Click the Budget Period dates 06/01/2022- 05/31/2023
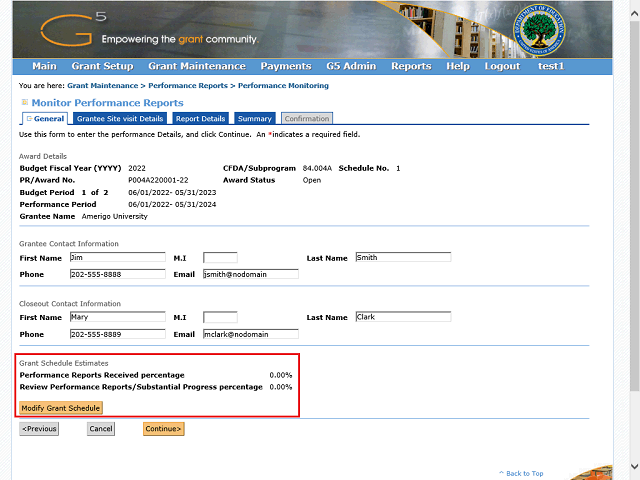Image resolution: width=640 pixels, height=480 pixels. [172, 192]
